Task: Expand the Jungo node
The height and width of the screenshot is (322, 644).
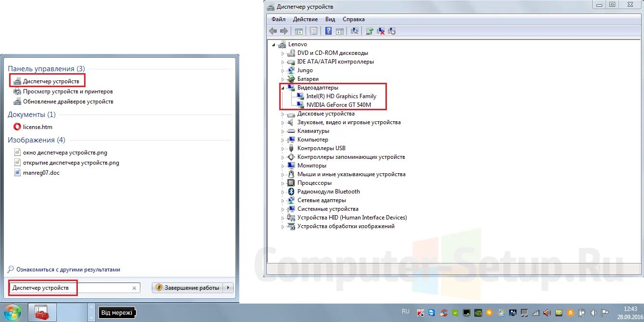Action: pos(283,71)
